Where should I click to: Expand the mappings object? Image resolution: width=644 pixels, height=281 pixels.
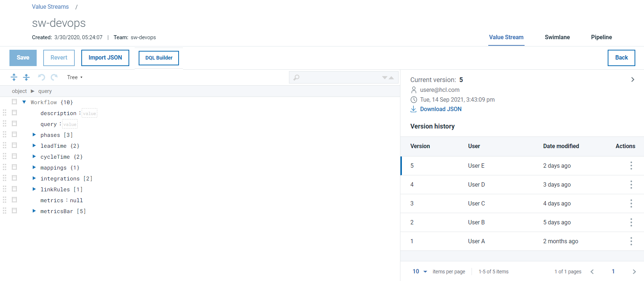pos(34,167)
